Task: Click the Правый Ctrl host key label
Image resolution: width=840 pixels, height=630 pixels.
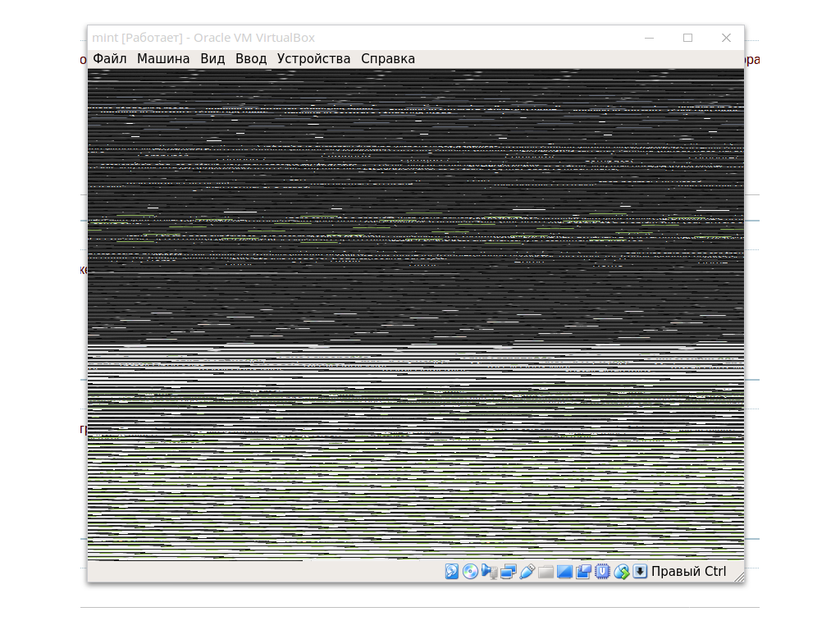Action: click(x=688, y=572)
